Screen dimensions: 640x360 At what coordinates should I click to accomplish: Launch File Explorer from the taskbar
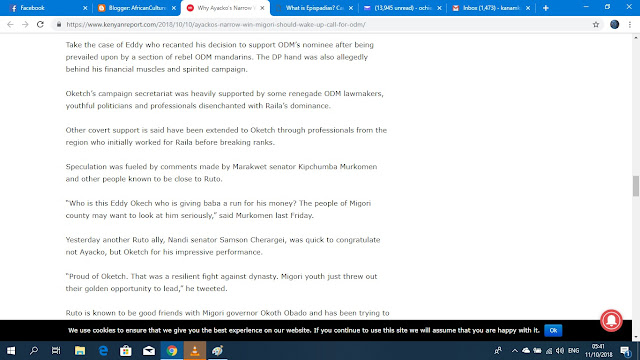click(x=80, y=351)
